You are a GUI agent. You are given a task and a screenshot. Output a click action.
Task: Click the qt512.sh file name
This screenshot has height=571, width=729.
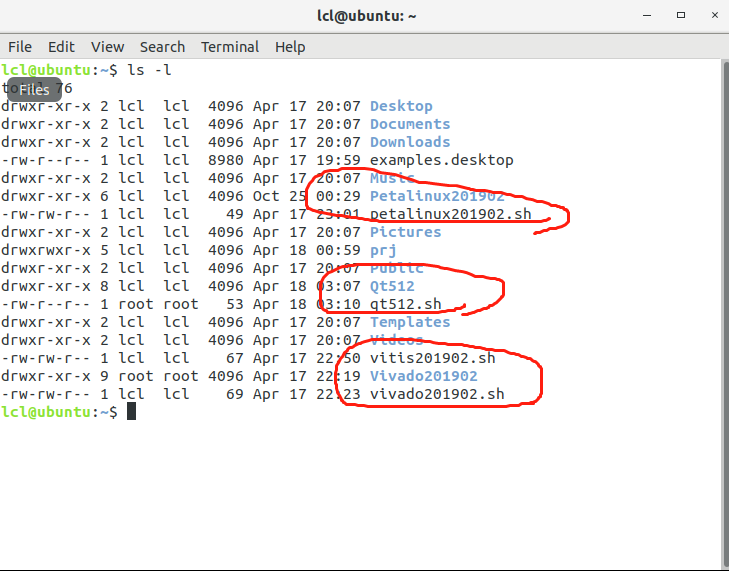(405, 304)
